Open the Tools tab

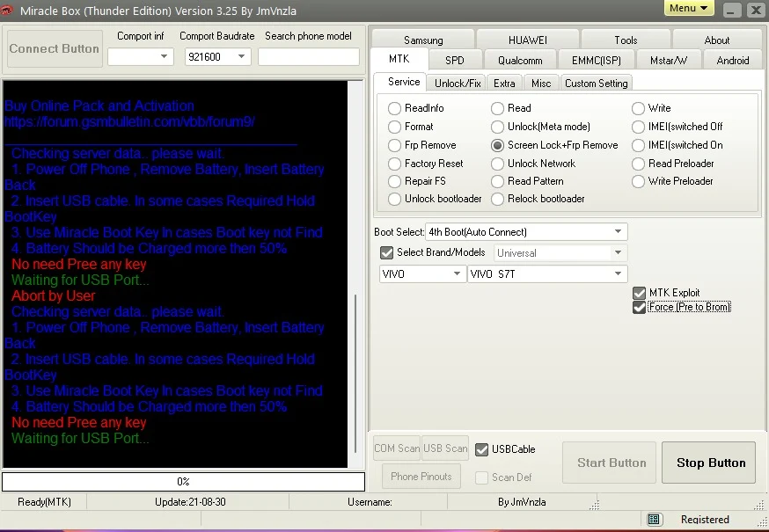point(626,40)
